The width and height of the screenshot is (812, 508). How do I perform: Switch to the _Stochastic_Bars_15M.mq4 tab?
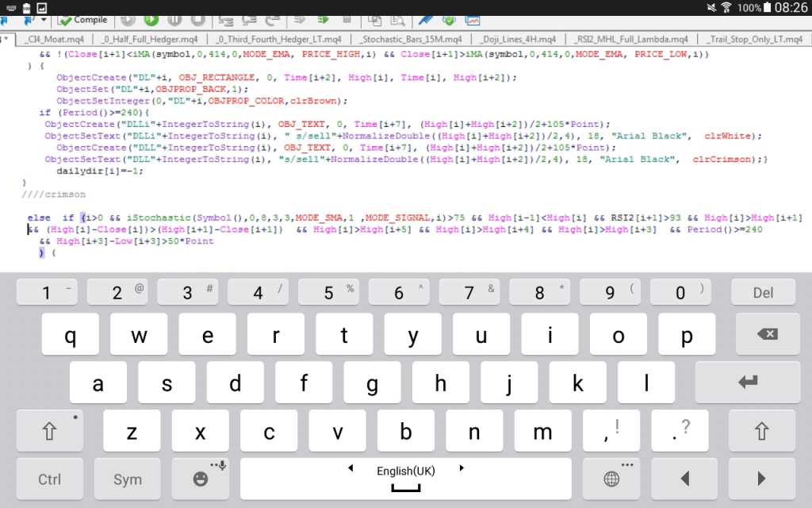410,39
